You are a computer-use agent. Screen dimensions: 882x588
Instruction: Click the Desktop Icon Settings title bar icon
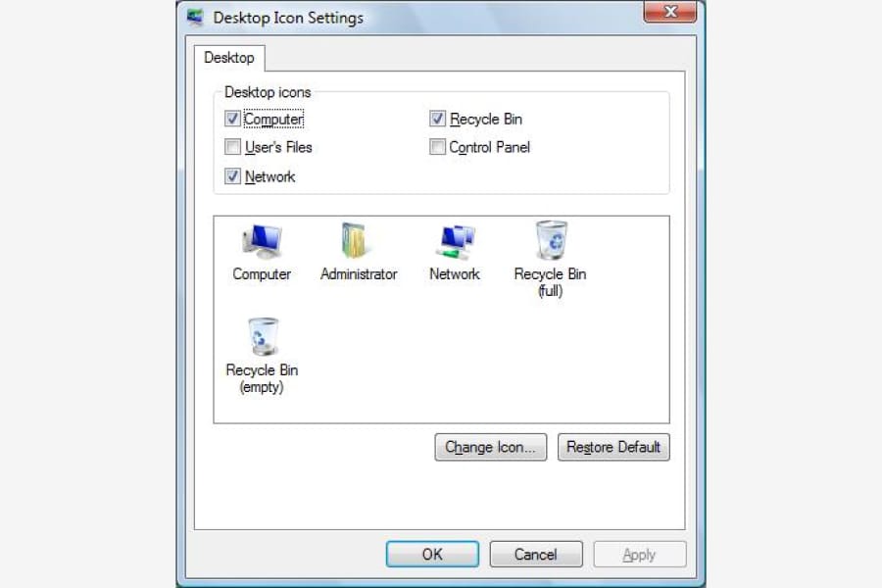click(x=195, y=18)
